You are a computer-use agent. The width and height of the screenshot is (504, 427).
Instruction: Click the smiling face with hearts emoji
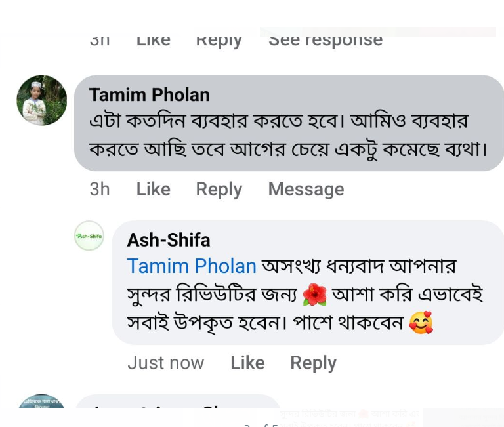(x=421, y=323)
